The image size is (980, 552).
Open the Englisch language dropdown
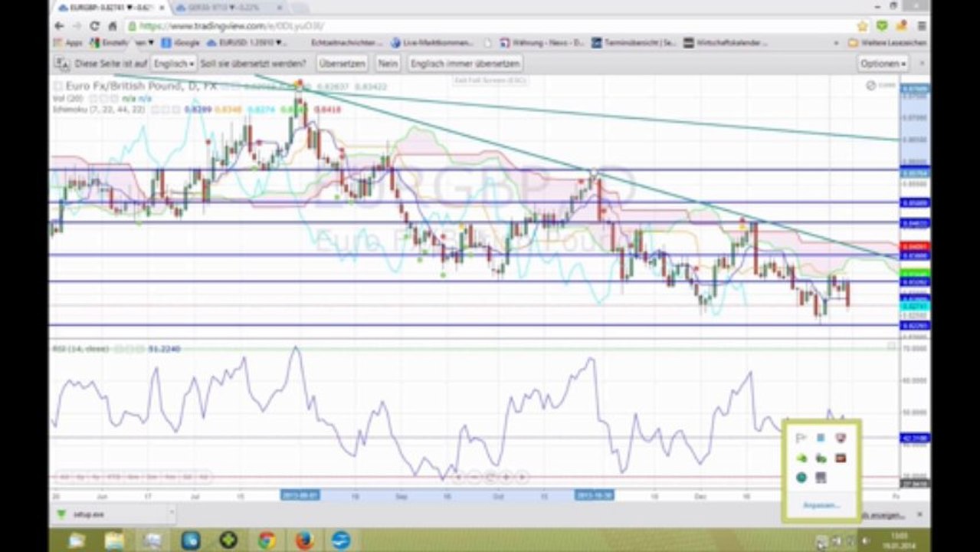(x=173, y=64)
